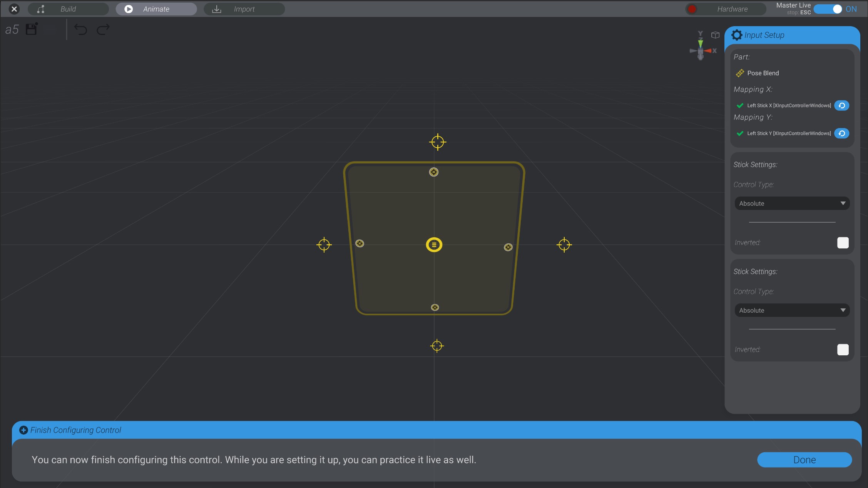The width and height of the screenshot is (868, 488).
Task: Reassign the Left Stick X mapping
Action: 841,105
